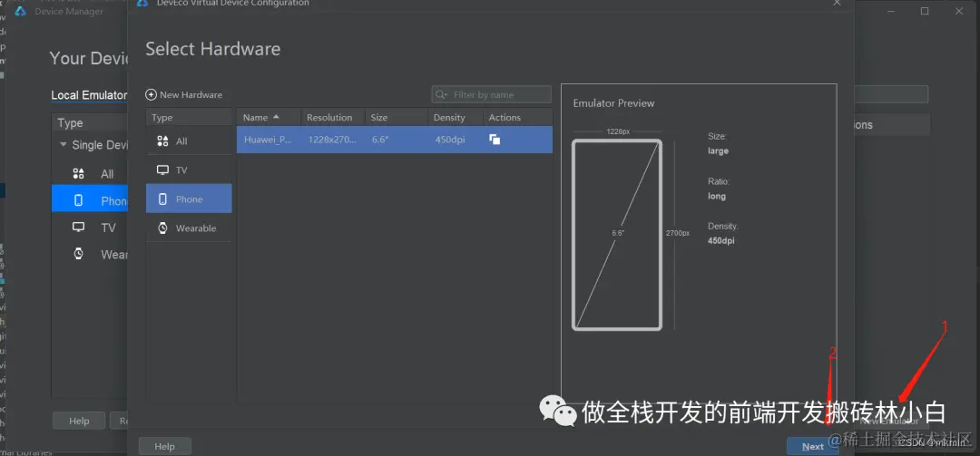980x456 pixels.
Task: Select the All type grid icon in the dialog
Action: pos(162,141)
